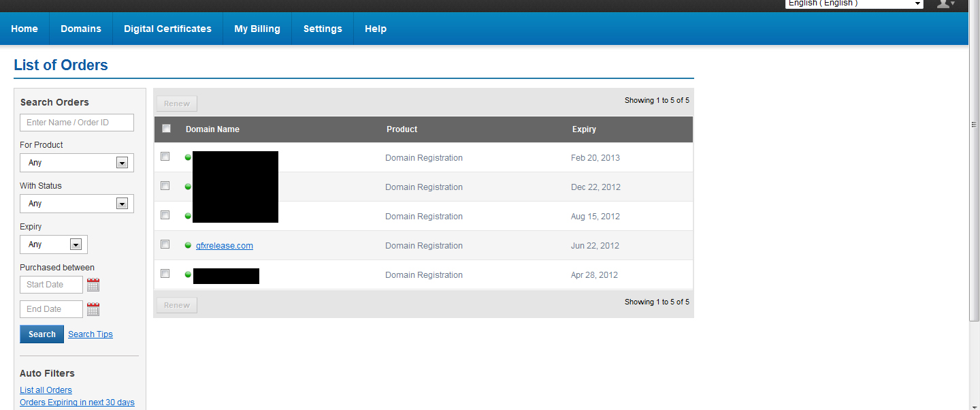
Task: Focus the Enter Name / Order ID field
Action: coord(77,123)
